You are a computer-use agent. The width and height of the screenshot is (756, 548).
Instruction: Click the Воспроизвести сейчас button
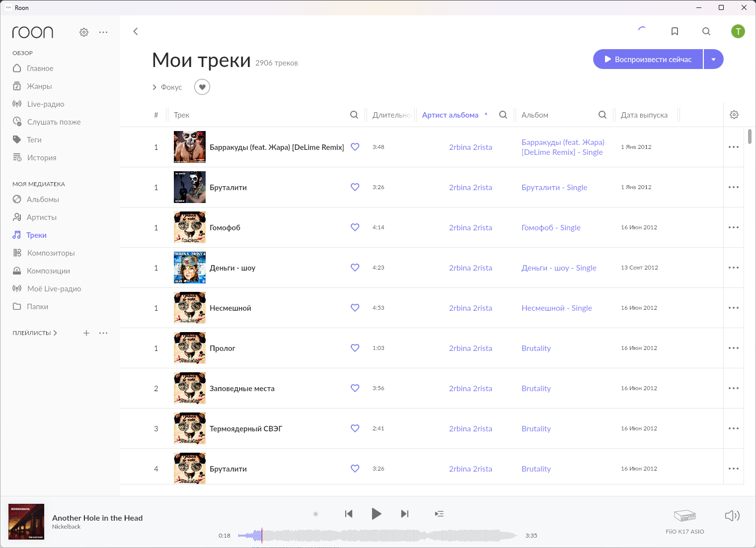click(x=648, y=59)
